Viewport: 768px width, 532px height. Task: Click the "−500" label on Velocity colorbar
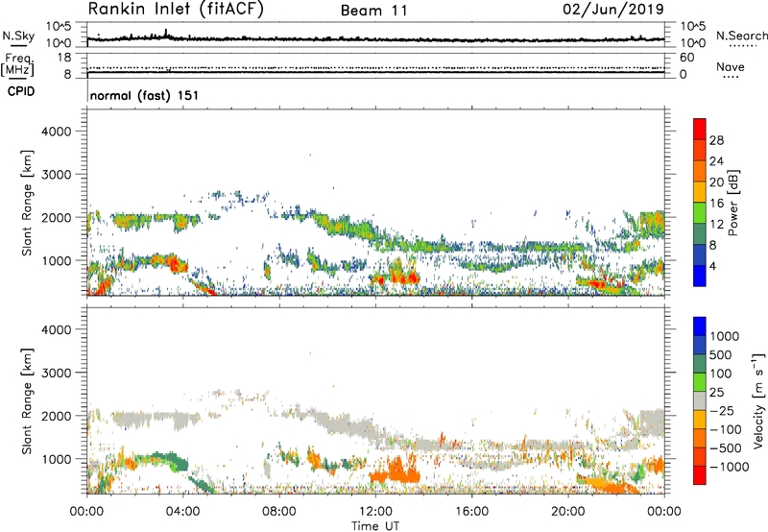(726, 448)
